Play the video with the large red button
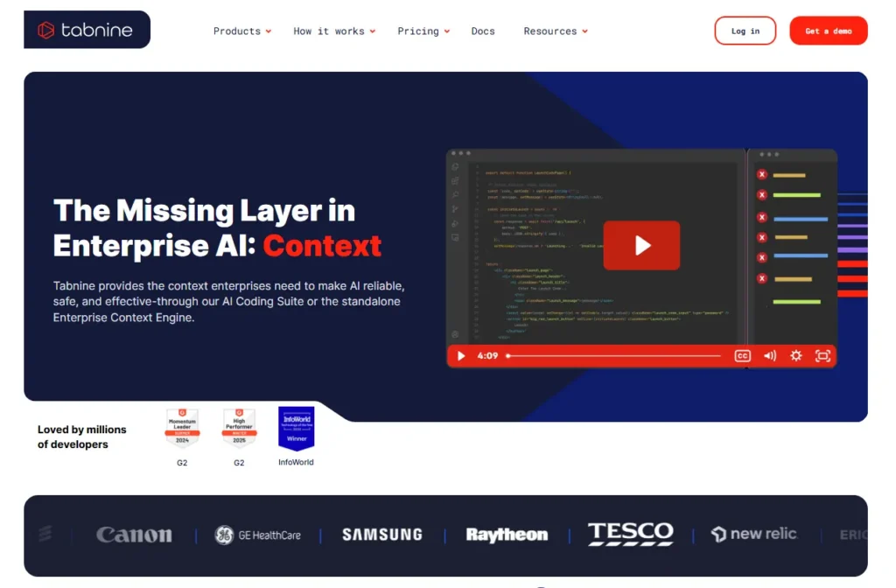 (641, 245)
